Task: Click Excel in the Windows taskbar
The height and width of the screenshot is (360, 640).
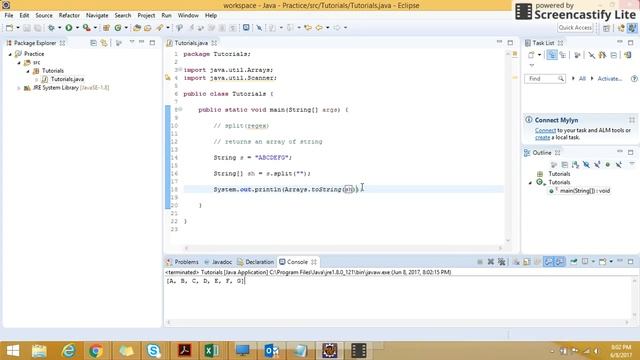Action: click(x=211, y=351)
